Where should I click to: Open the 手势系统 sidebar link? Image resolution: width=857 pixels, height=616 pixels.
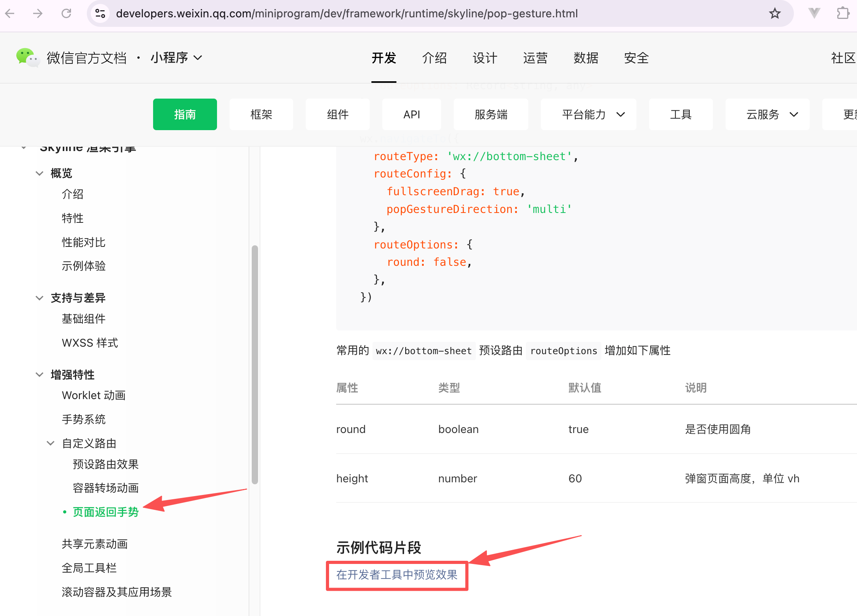(84, 419)
